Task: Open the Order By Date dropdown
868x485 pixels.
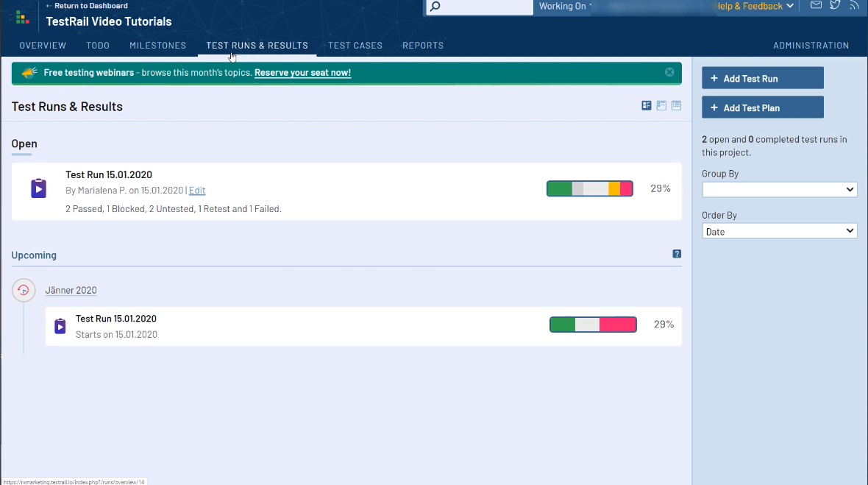Action: (779, 231)
